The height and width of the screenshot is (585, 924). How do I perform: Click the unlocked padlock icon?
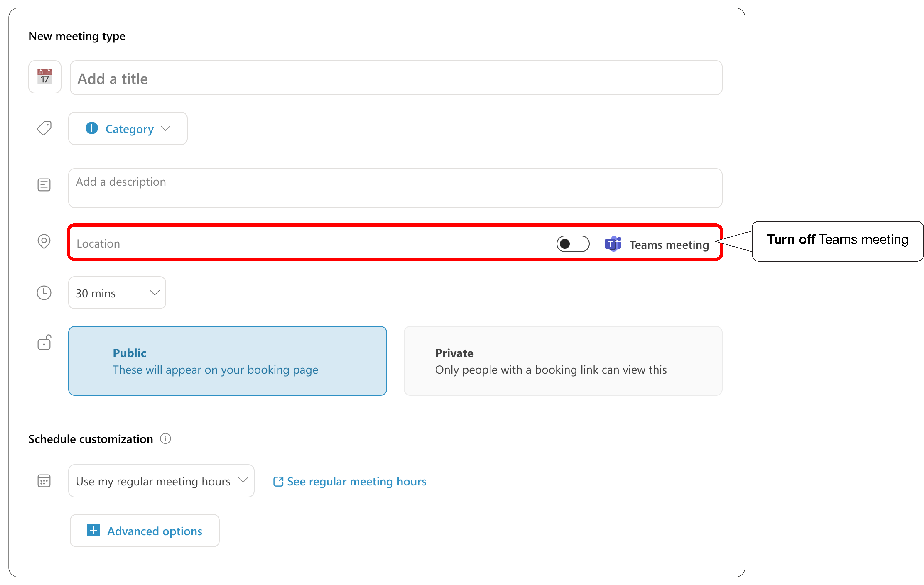(x=44, y=342)
